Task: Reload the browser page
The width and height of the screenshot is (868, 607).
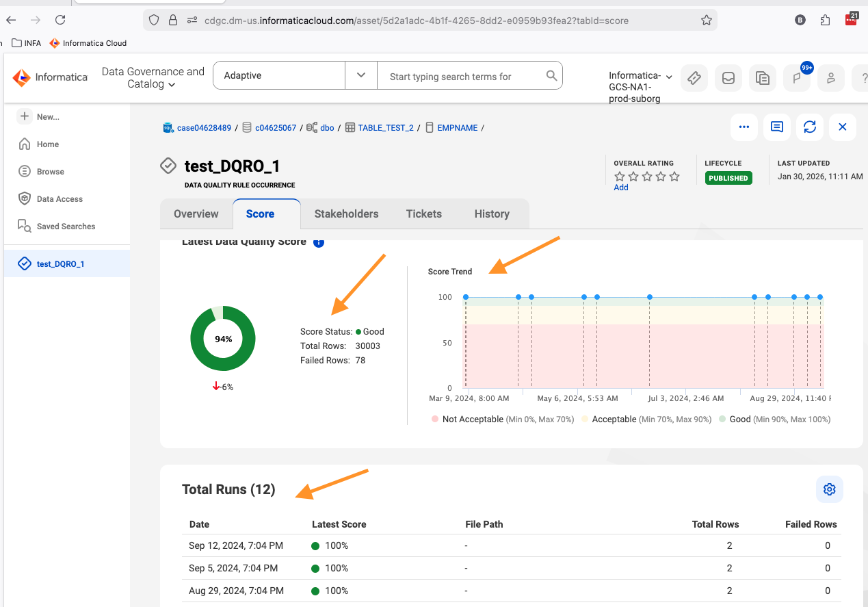Action: click(x=60, y=20)
